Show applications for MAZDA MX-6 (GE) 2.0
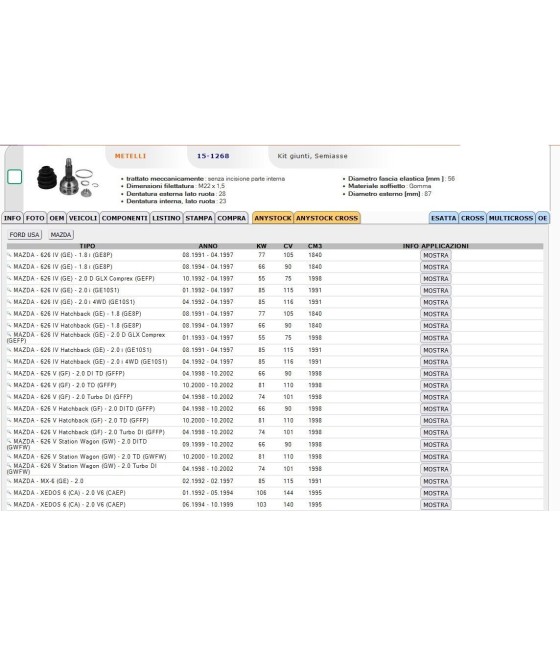The image size is (560, 655). coord(436,481)
